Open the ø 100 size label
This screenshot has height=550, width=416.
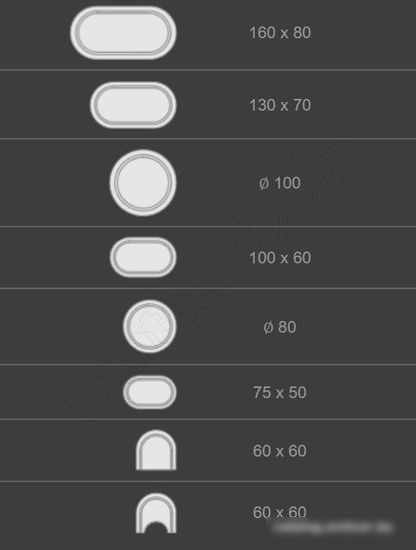click(280, 183)
